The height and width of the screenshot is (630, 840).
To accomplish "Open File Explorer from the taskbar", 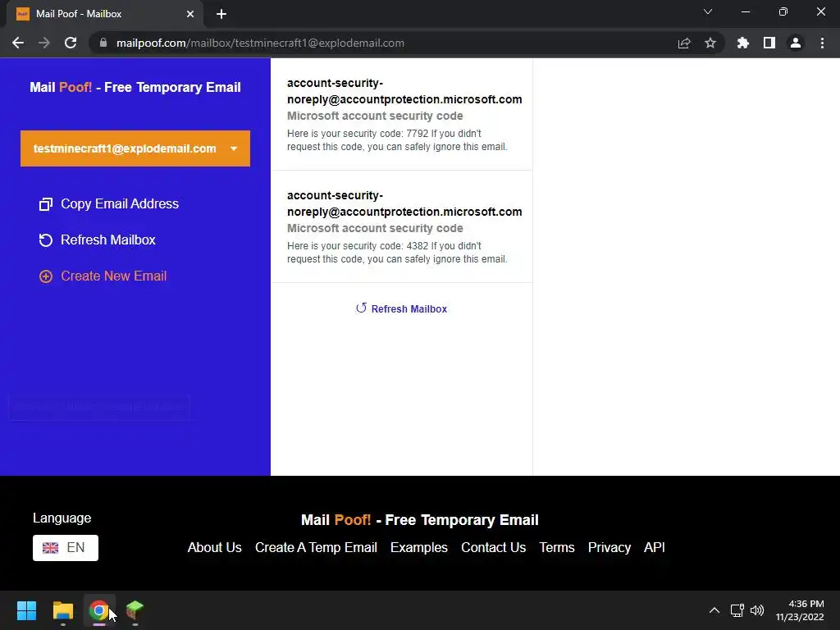I will coord(62,610).
